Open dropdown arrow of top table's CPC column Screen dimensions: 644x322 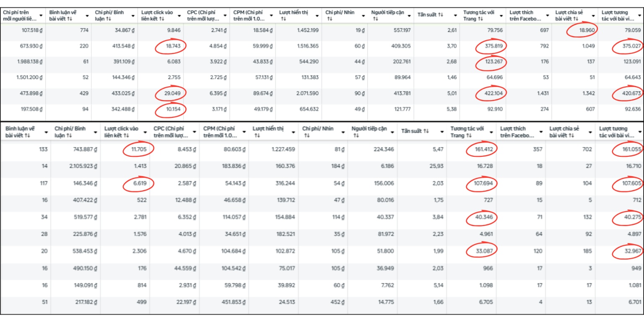point(225,16)
